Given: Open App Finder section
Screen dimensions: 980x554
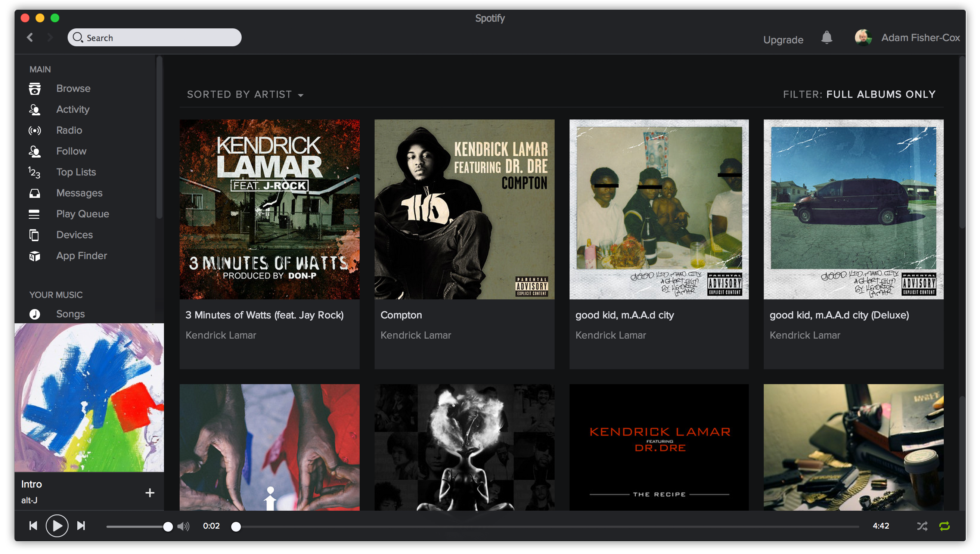Looking at the screenshot, I should tap(81, 256).
